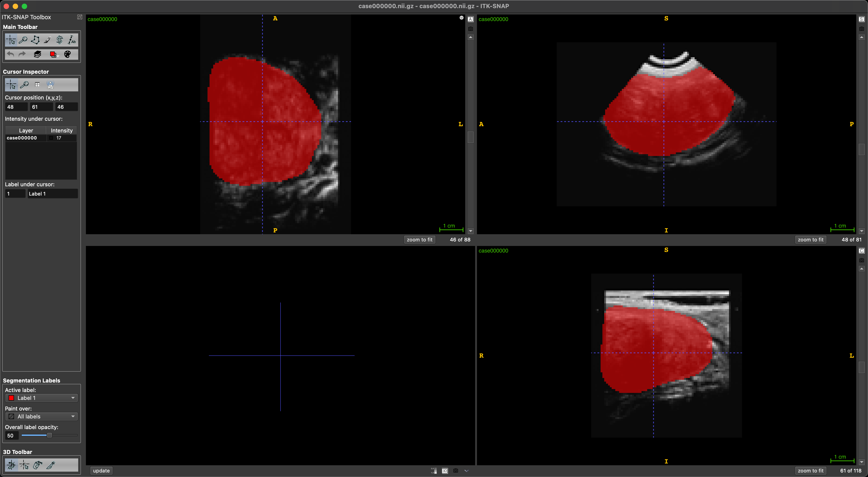Select the Scalpel tool in 3D Toolbar
The height and width of the screenshot is (477, 868).
click(51, 465)
